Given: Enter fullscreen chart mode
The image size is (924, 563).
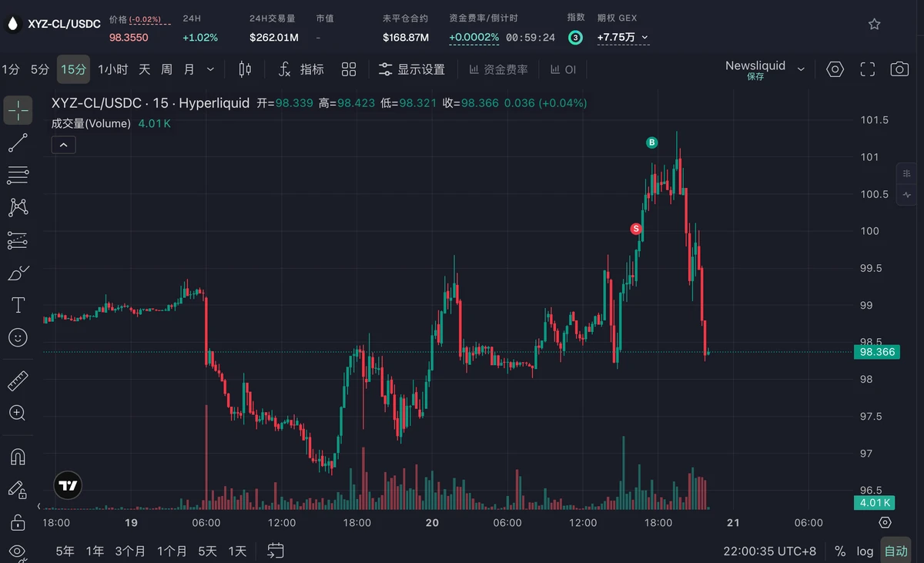Looking at the screenshot, I should point(867,69).
